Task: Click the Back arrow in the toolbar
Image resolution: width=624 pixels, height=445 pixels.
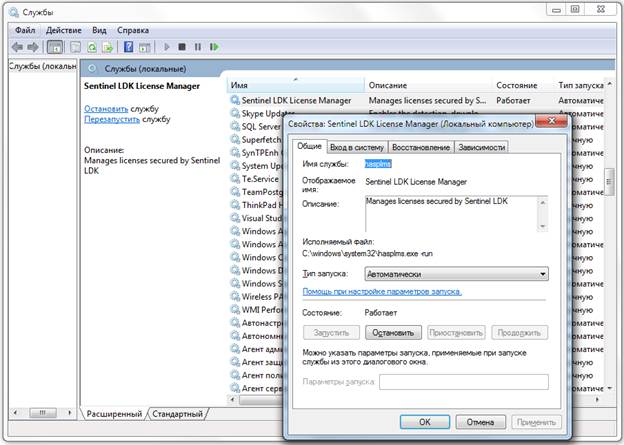Action: click(x=17, y=47)
